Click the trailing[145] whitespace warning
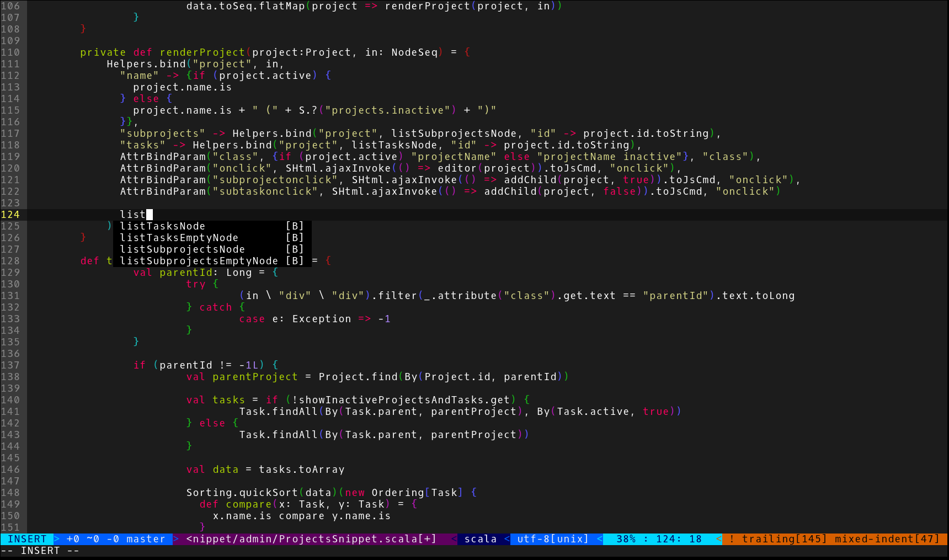This screenshot has width=949, height=560. [784, 539]
